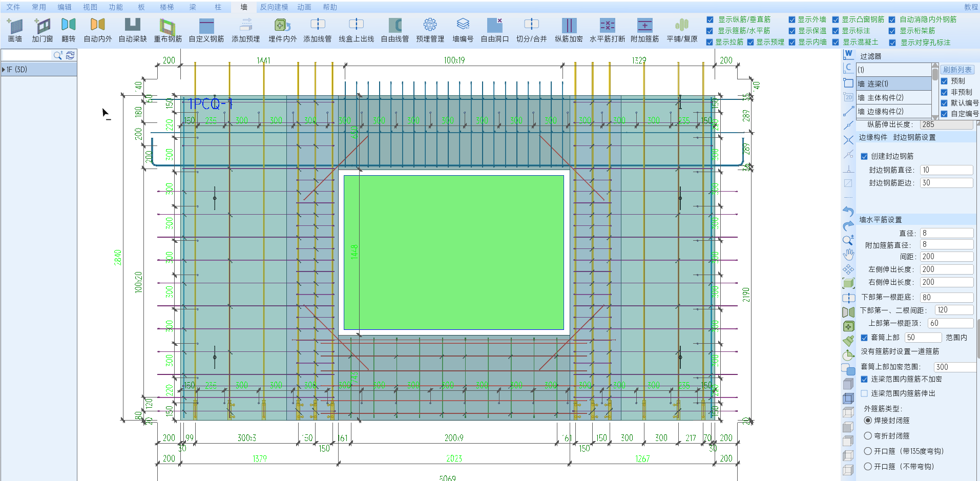This screenshot has height=481, width=980.
Task: Click the 预埋管理 embed management gear icon
Action: pos(430,25)
